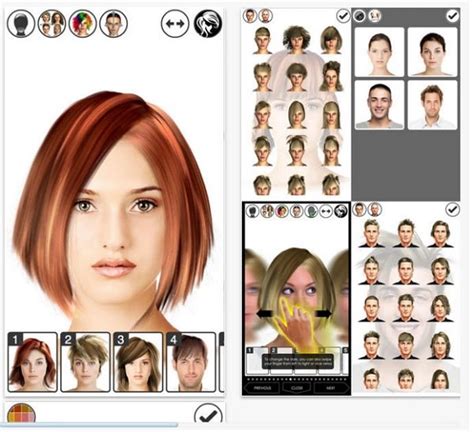
Task: Choose first hairstyle in fourth row of women's grid
Action: coord(262,151)
